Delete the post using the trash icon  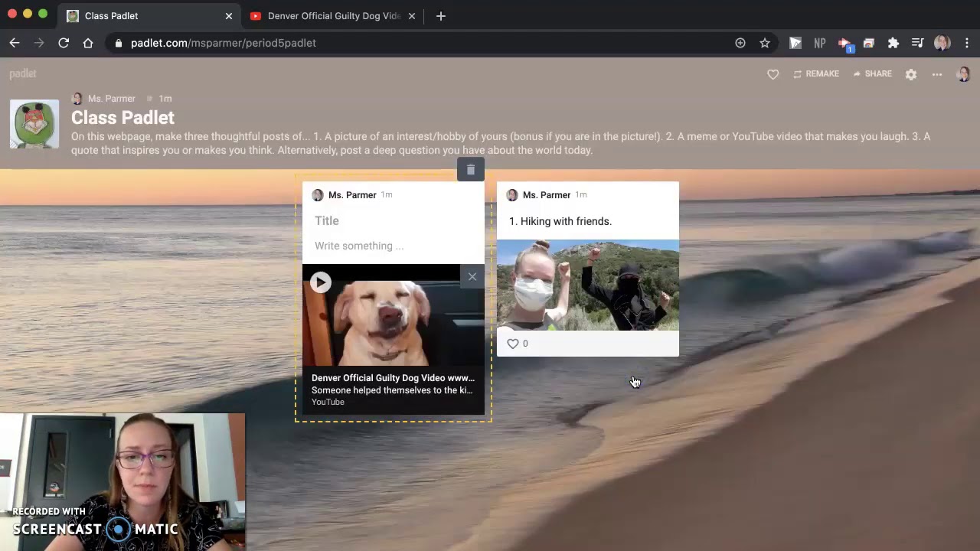471,170
